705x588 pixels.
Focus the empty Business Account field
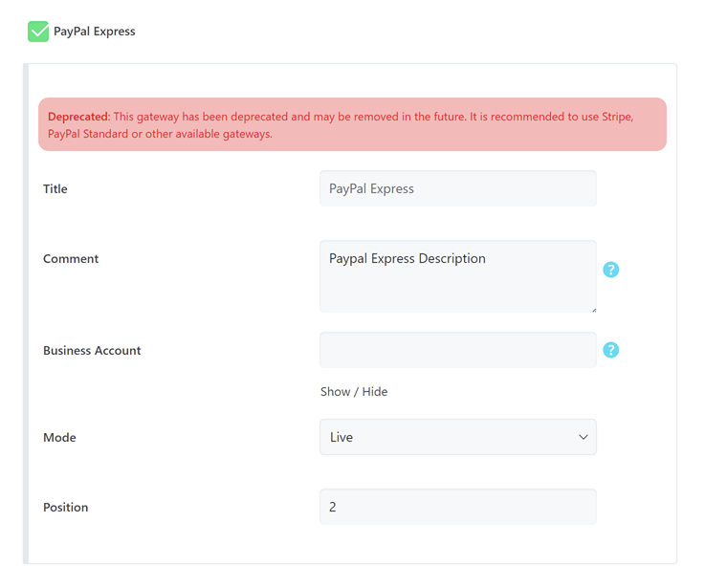(457, 350)
